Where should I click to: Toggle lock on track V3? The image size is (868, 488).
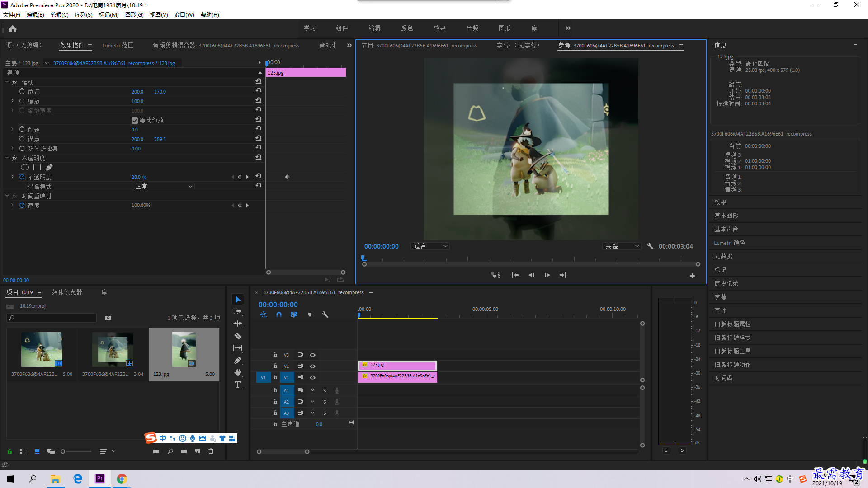coord(275,355)
